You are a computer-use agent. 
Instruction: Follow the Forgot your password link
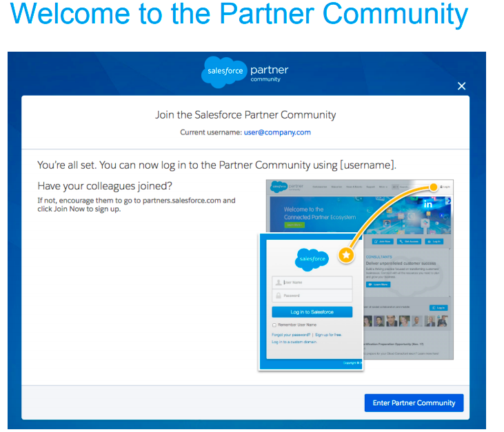290,335
